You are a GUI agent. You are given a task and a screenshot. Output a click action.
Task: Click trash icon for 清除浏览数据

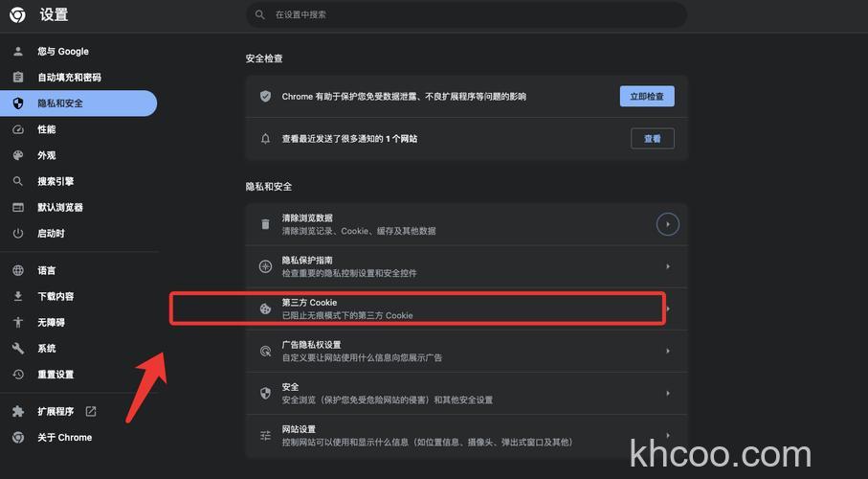click(x=266, y=224)
